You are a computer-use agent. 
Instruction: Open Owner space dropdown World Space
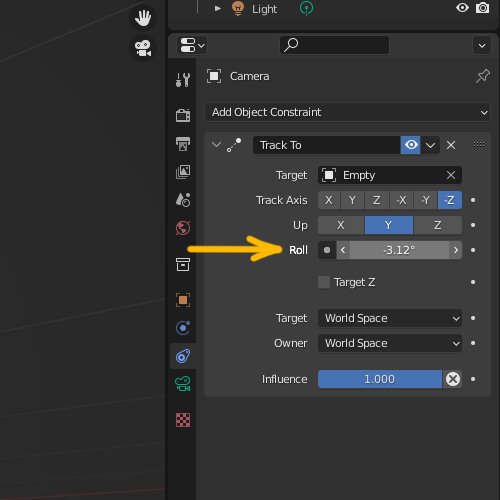(x=390, y=343)
